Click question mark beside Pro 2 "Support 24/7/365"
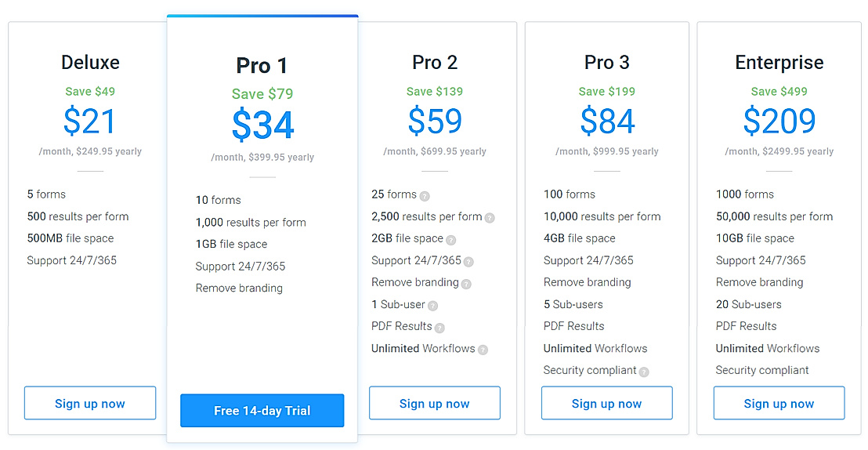This screenshot has height=450, width=868. click(468, 262)
